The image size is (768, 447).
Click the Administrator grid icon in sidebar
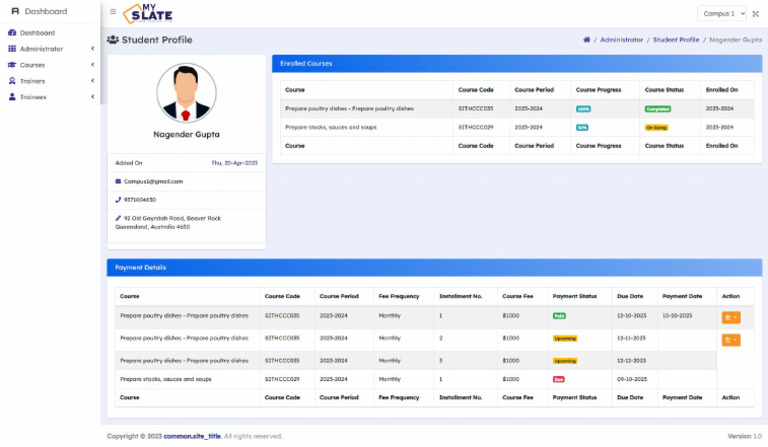12,49
